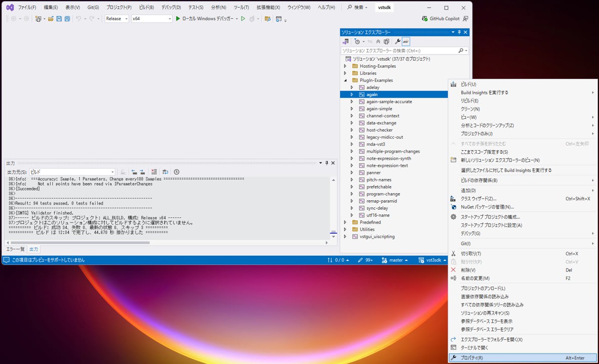Viewport: 599px width, 364px height.
Task: Choose リビルド(E) from the context menu
Action: pyautogui.click(x=469, y=101)
